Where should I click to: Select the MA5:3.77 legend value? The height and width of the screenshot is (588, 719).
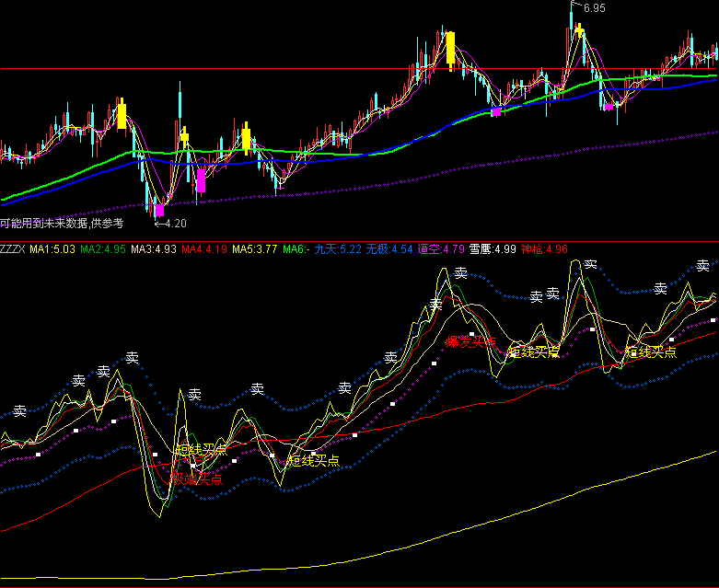click(x=254, y=249)
